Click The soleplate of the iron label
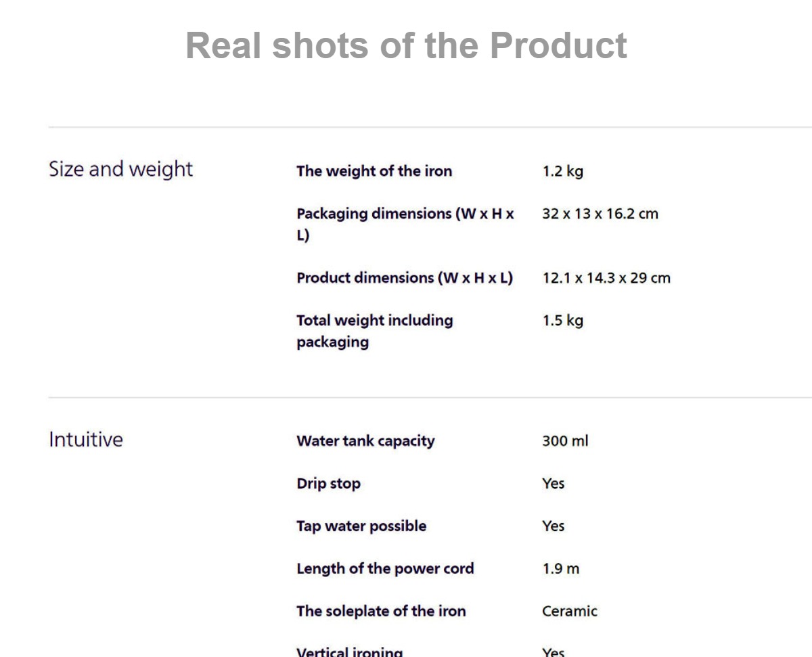The height and width of the screenshot is (657, 812). [x=381, y=612]
